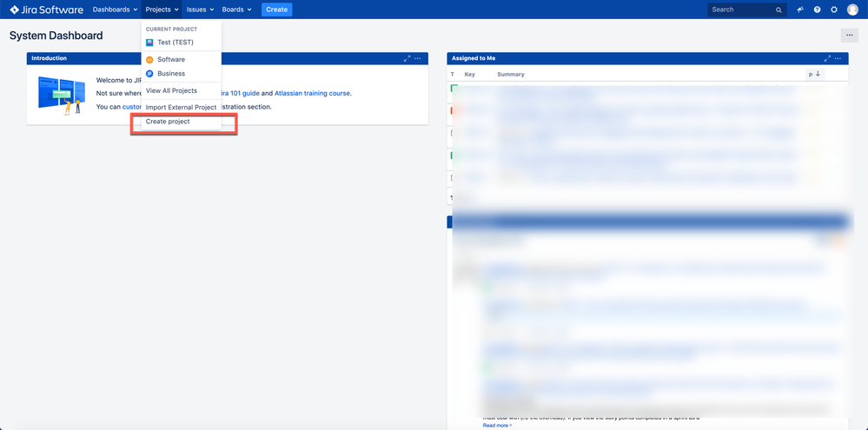Click the blue Business type icon

[149, 74]
